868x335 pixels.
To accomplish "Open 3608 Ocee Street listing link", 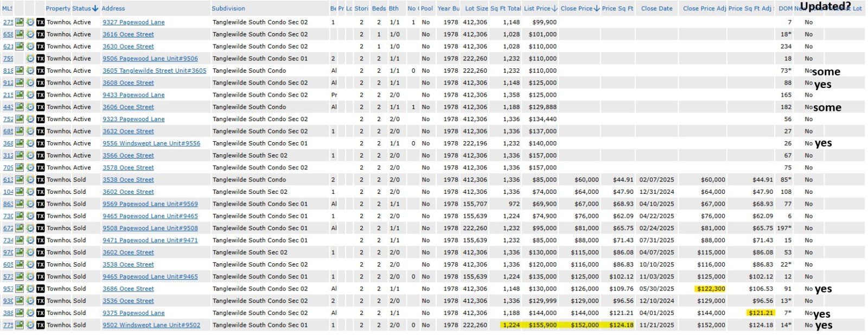I will (128, 83).
